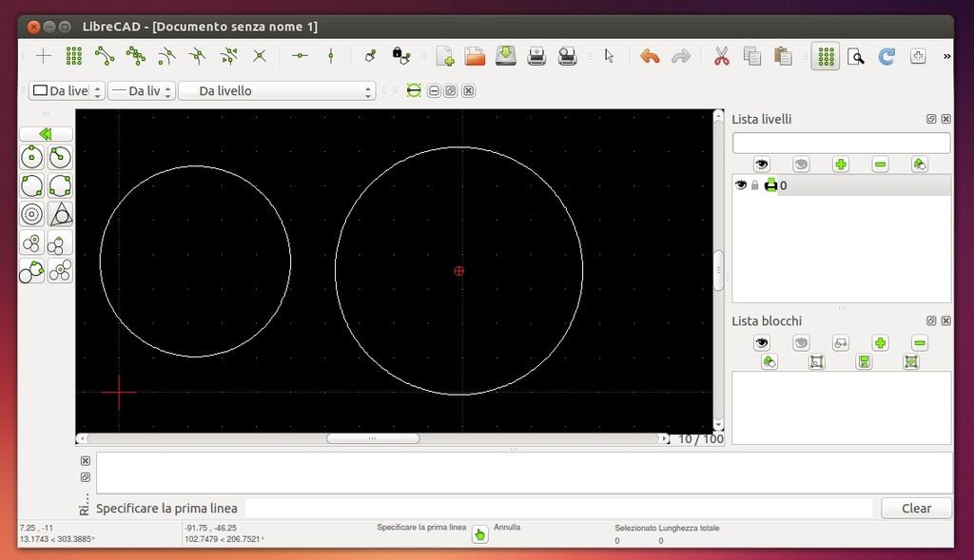Open the line width dropdown
The image size is (974, 560).
point(142,91)
